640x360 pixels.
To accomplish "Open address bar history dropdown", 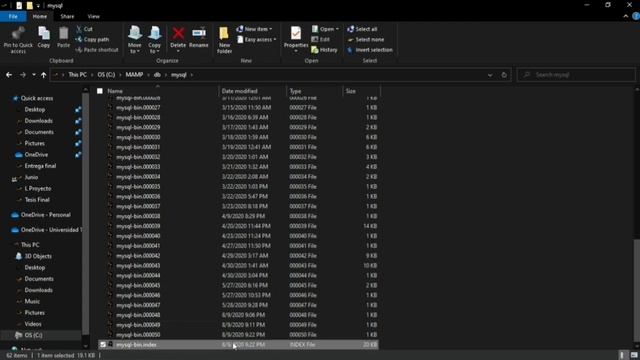I will (490, 75).
